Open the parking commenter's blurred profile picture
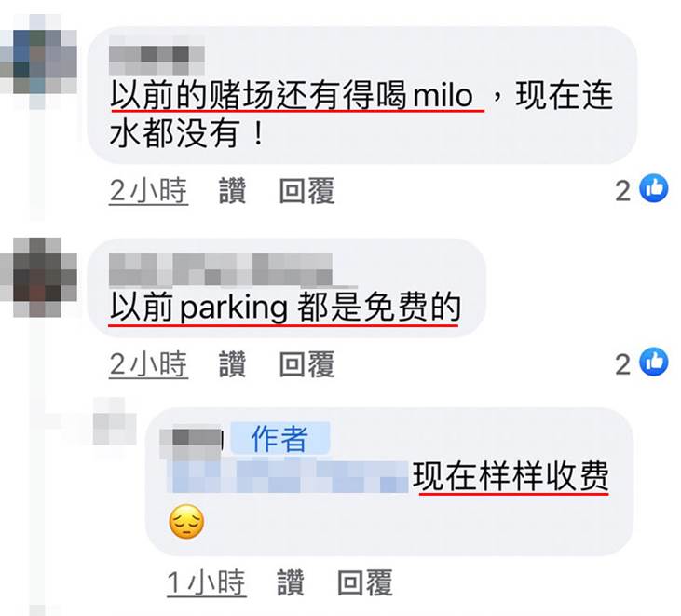Viewport: 681px width, 616px height. (x=40, y=277)
